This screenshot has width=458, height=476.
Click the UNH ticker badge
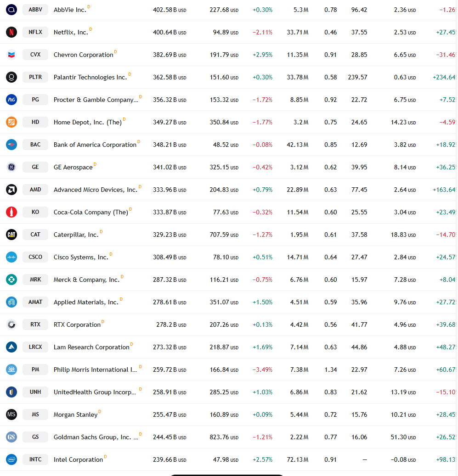point(35,392)
